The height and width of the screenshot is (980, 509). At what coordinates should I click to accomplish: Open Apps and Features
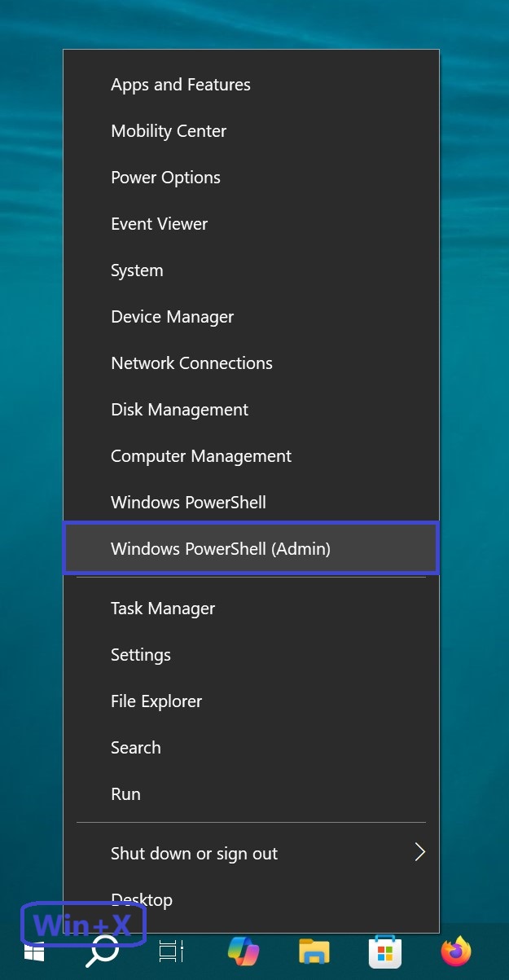(x=181, y=85)
